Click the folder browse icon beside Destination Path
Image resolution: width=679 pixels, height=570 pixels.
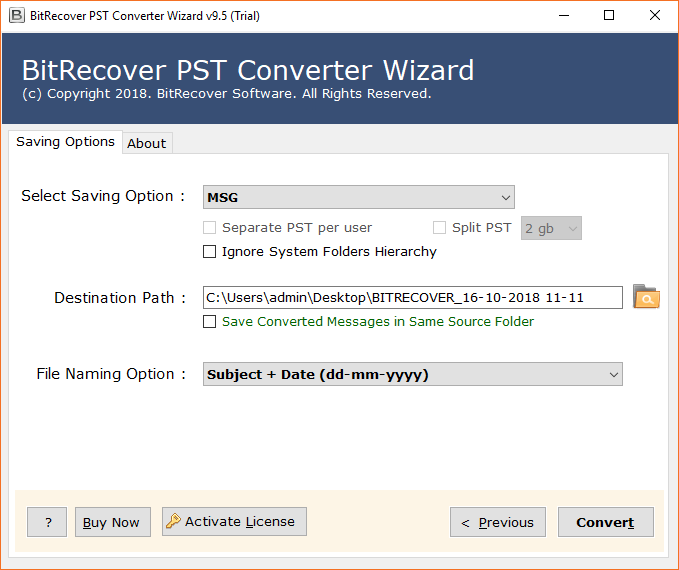pyautogui.click(x=646, y=297)
